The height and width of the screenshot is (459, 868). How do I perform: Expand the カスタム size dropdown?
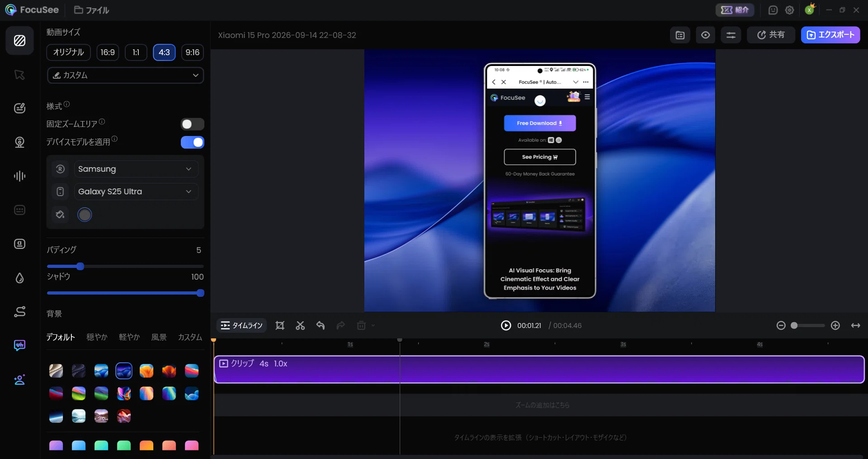pos(125,75)
